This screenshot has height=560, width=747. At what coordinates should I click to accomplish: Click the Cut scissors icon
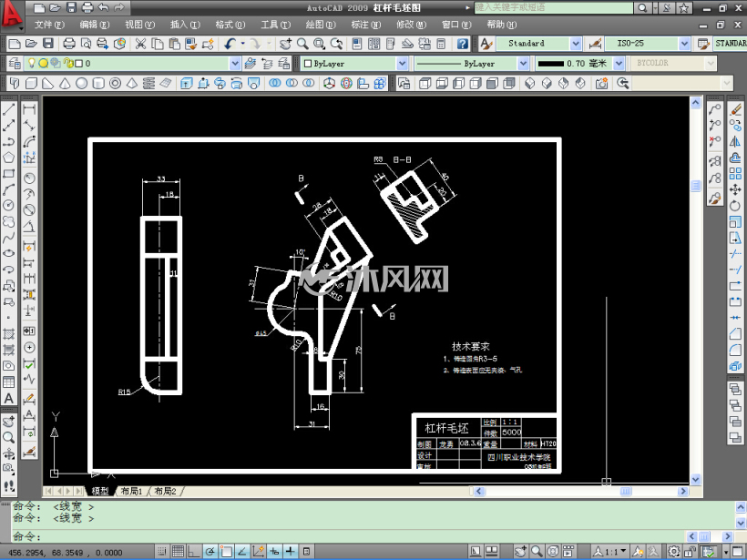[140, 44]
